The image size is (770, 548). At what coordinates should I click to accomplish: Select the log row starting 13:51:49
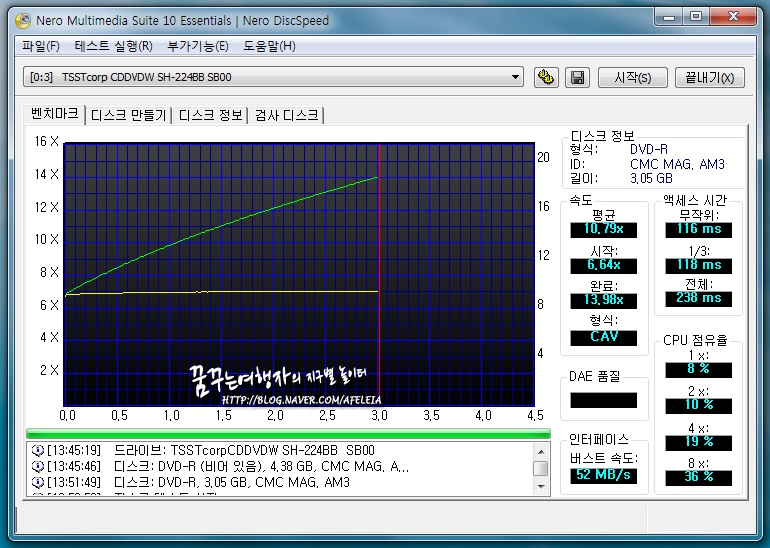(280, 482)
